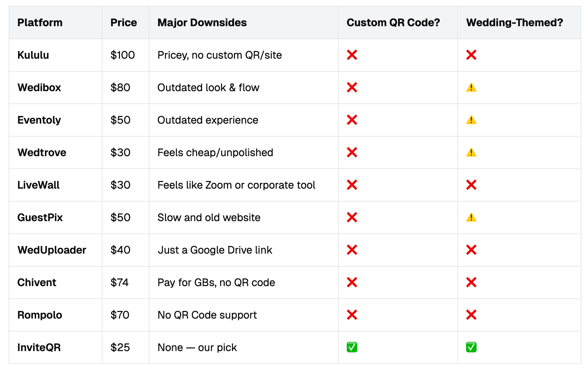Click the $25 price cell

coord(120,347)
